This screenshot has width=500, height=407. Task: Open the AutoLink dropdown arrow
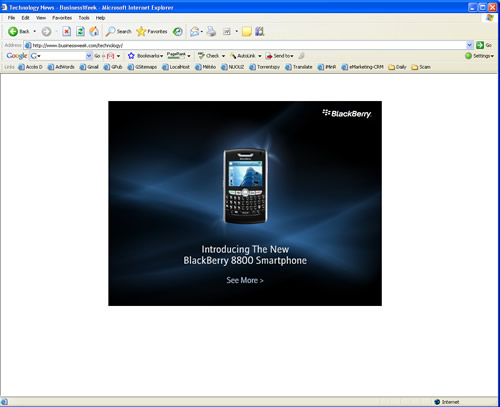[x=259, y=56]
